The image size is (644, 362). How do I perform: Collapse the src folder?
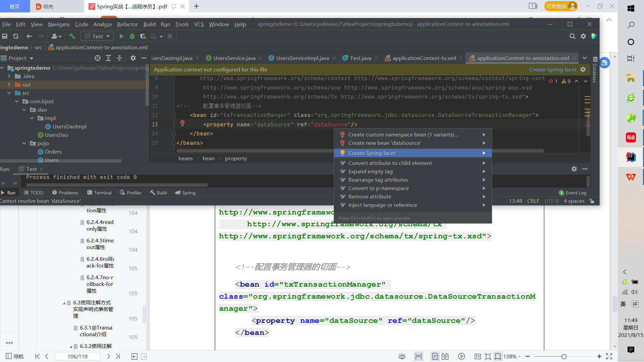[9, 93]
